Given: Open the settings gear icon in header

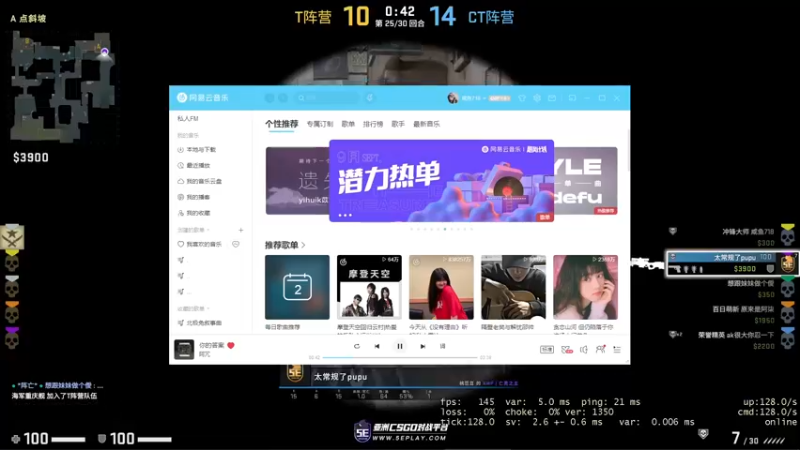Looking at the screenshot, I should (x=537, y=98).
